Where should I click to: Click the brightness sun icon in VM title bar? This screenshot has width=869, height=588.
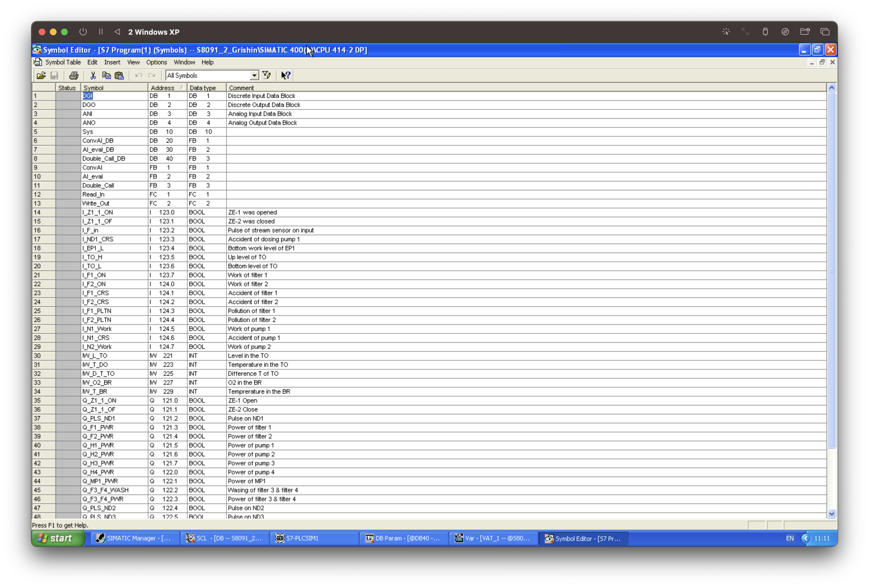click(x=726, y=32)
